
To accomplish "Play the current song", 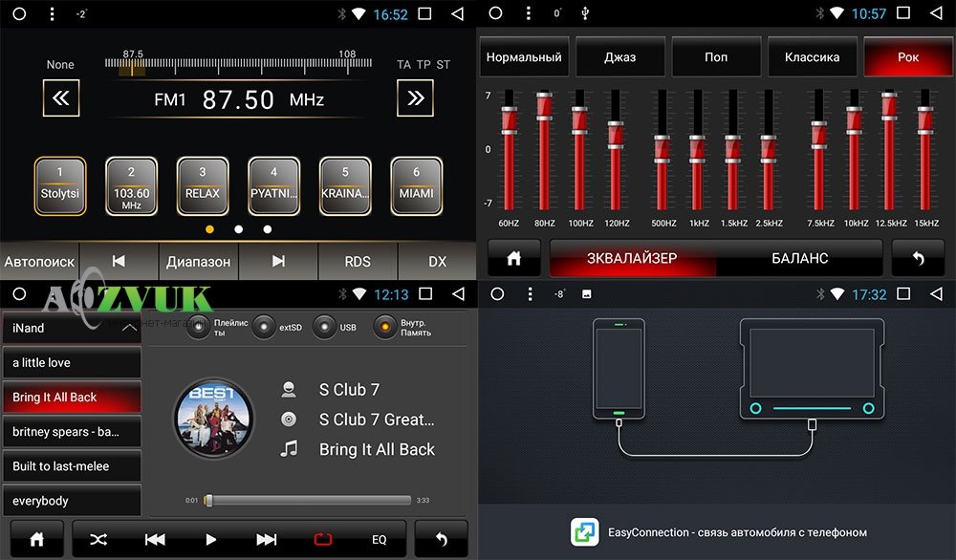I will (x=211, y=539).
